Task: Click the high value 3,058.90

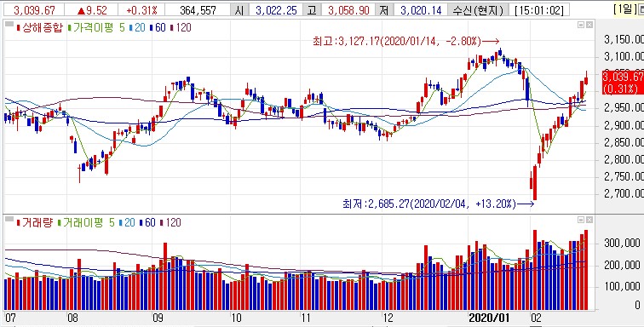Action: pyautogui.click(x=348, y=10)
